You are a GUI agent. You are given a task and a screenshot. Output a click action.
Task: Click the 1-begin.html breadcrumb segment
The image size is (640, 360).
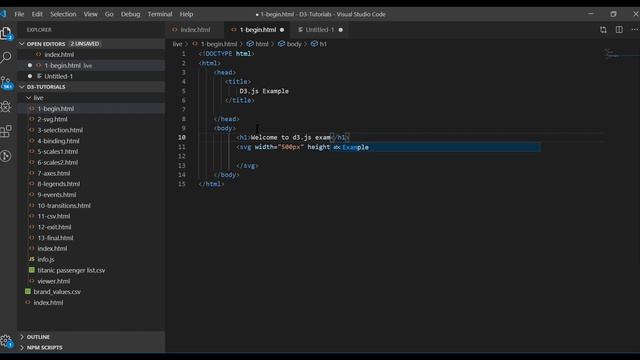[219, 44]
